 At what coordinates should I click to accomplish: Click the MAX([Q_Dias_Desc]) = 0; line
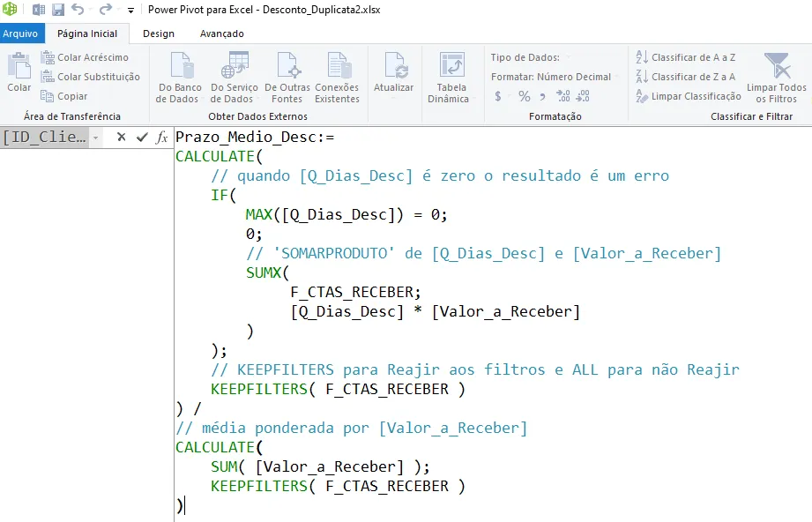point(346,215)
